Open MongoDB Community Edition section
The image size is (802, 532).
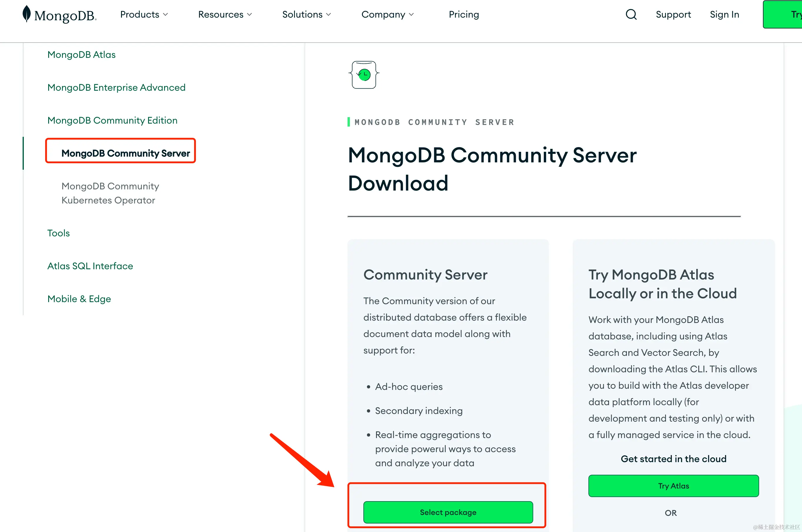(x=112, y=120)
